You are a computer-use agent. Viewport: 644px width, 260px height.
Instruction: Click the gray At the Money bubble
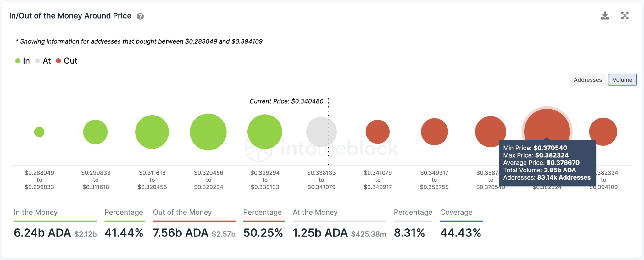(321, 132)
